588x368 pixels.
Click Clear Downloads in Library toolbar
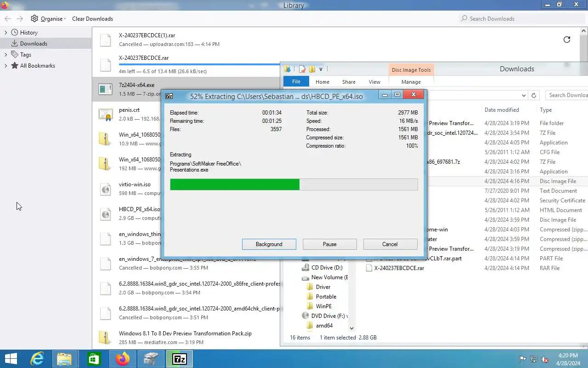(92, 19)
